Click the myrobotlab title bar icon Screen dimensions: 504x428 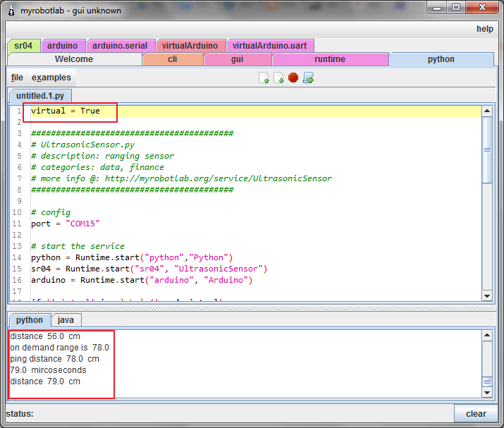click(11, 11)
